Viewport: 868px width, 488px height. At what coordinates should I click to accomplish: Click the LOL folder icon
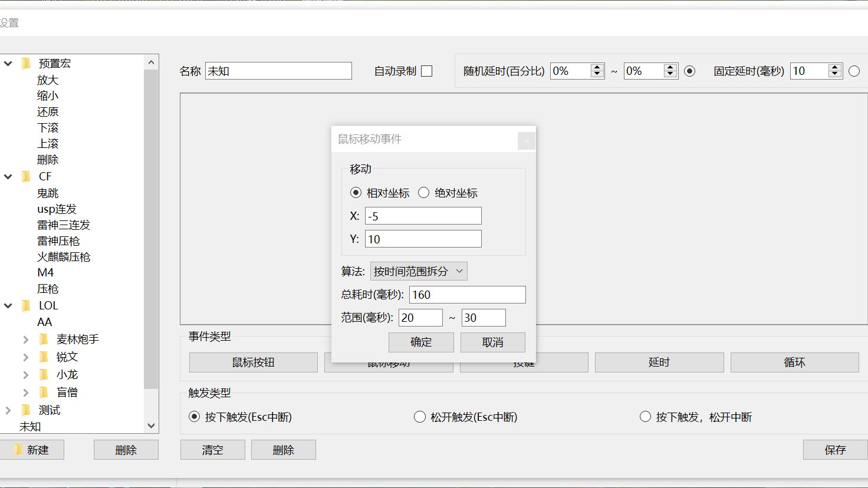click(x=26, y=306)
